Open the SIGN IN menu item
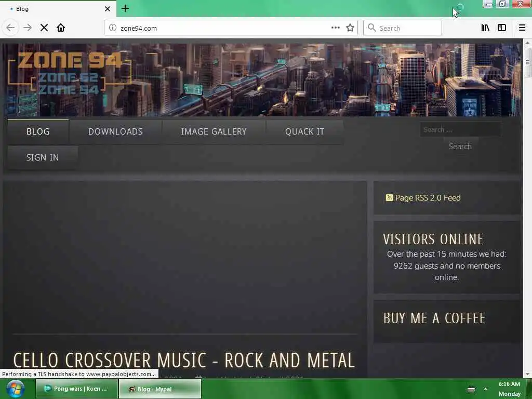532x399 pixels. [x=43, y=157]
